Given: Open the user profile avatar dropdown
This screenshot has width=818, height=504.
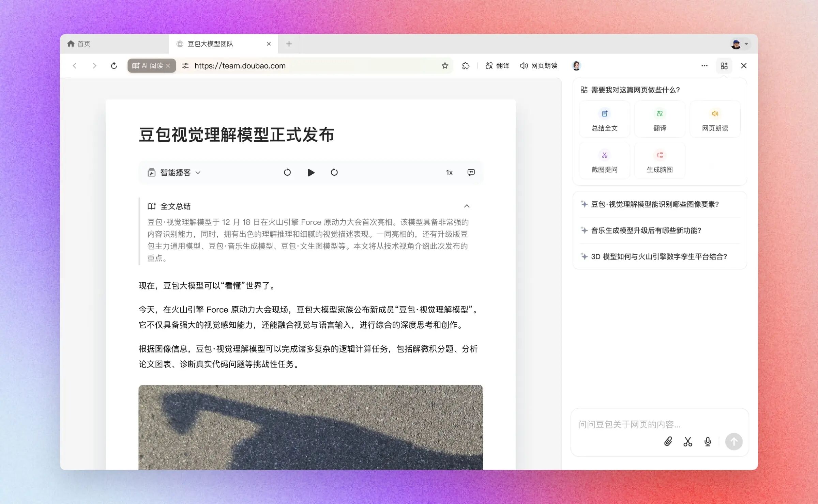Looking at the screenshot, I should tap(740, 44).
